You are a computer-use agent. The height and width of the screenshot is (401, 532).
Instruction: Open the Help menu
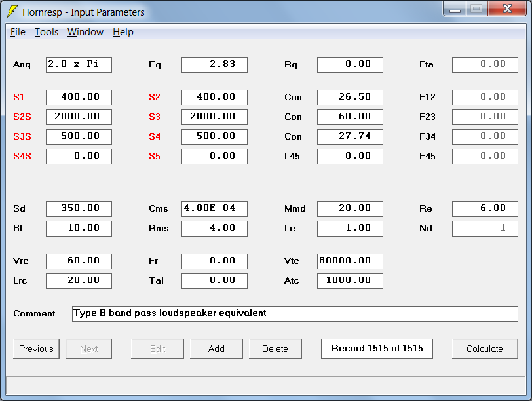123,32
